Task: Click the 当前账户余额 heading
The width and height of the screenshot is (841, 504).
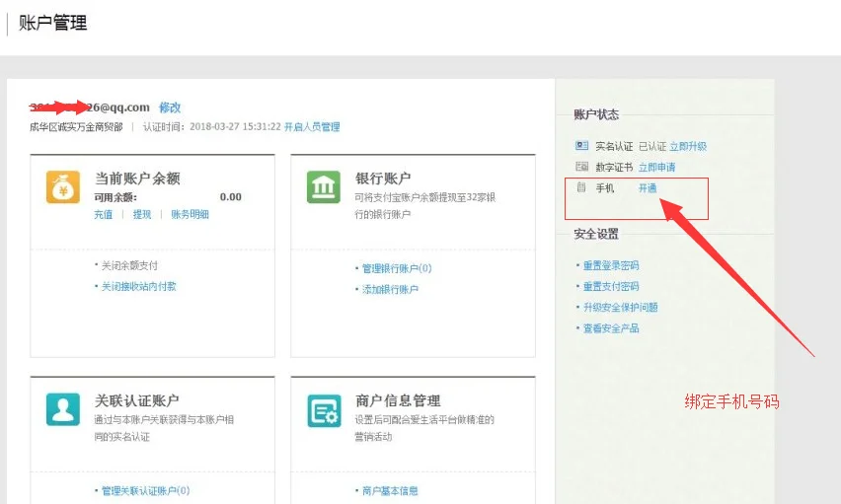Action: pyautogui.click(x=137, y=179)
